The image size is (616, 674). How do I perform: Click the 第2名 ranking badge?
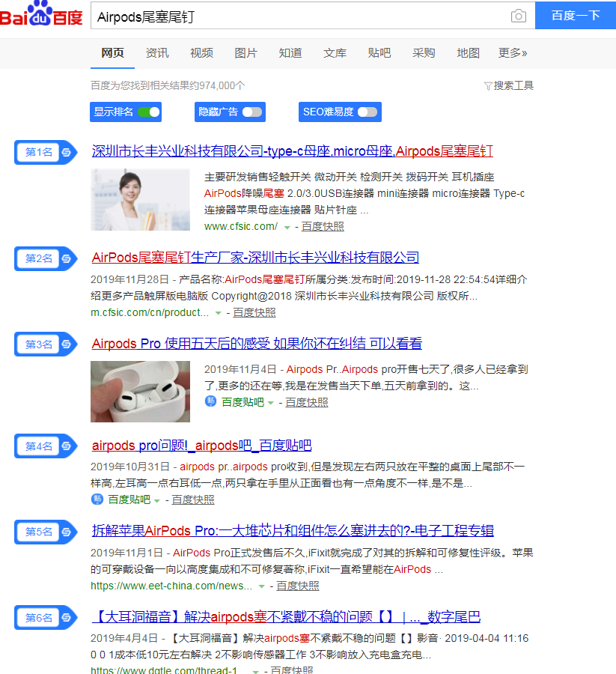[x=46, y=259]
